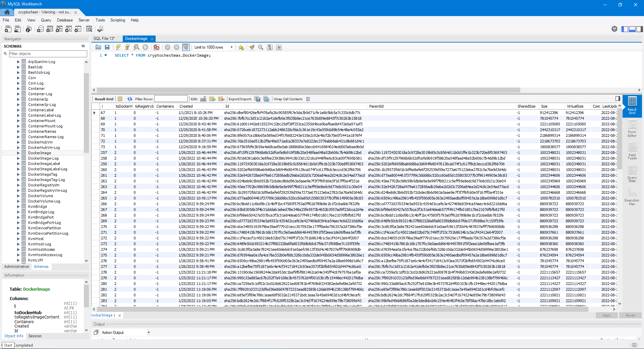This screenshot has height=349, width=644.
Task: Toggle word wrapping in the editor
Action: click(x=279, y=47)
